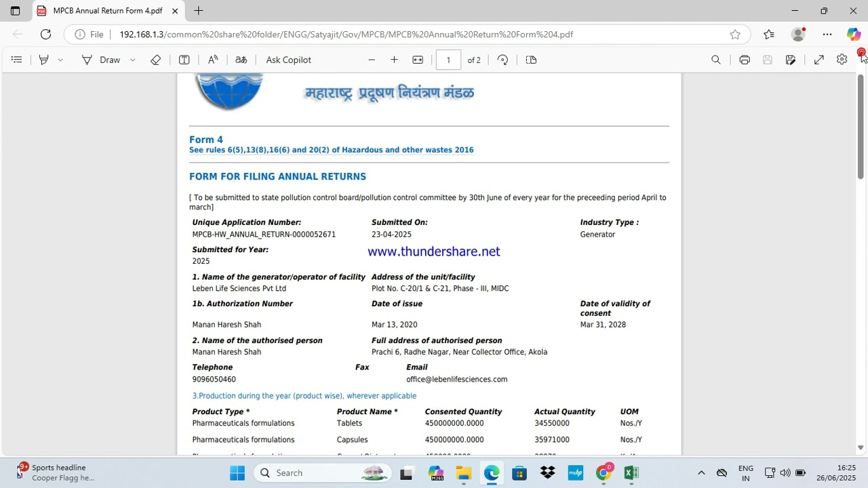This screenshot has height=488, width=868.
Task: Click the 'FORM FOR FILING ANNUAL RETURNS' heading
Action: [277, 176]
